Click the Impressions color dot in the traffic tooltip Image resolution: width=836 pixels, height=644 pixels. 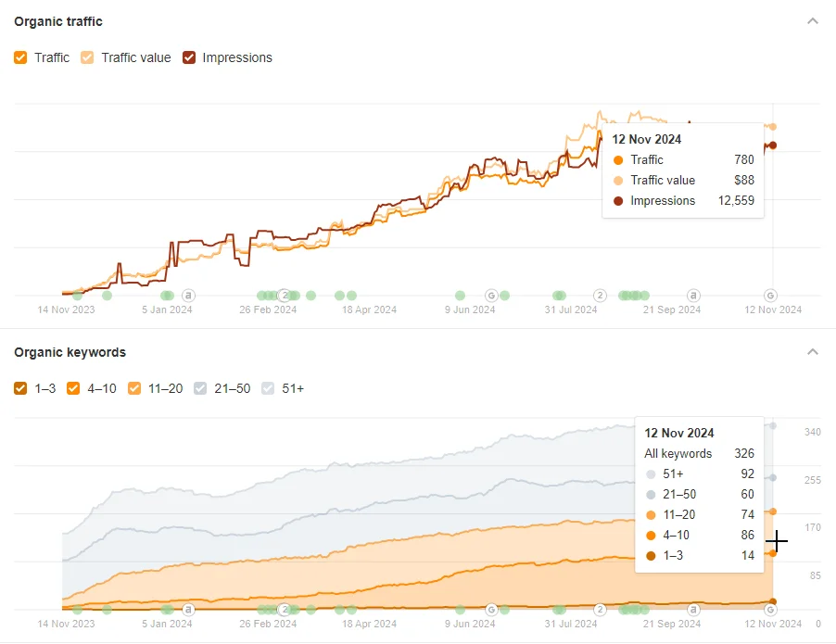(x=618, y=201)
